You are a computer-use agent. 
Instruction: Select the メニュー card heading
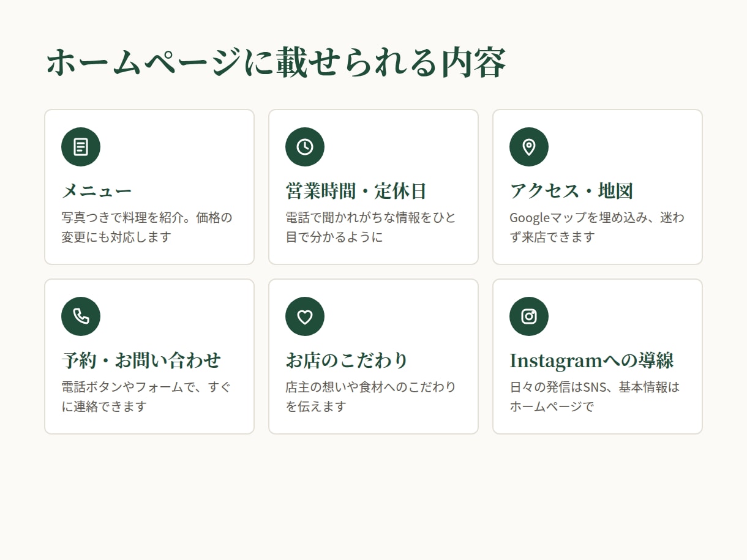point(97,191)
